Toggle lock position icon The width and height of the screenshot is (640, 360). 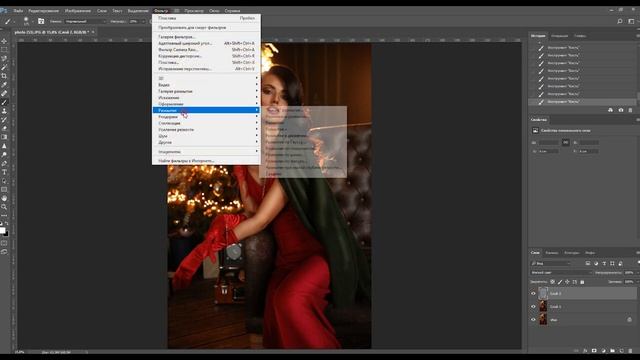567,282
